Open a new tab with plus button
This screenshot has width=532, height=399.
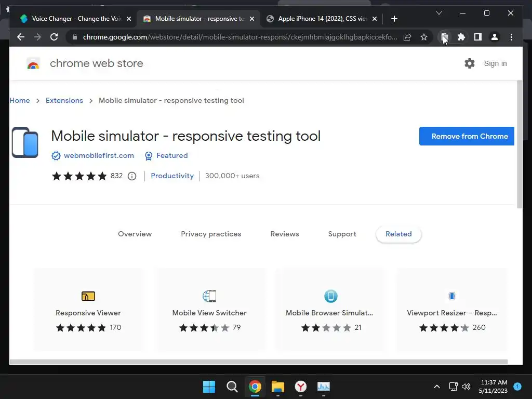pos(394,19)
